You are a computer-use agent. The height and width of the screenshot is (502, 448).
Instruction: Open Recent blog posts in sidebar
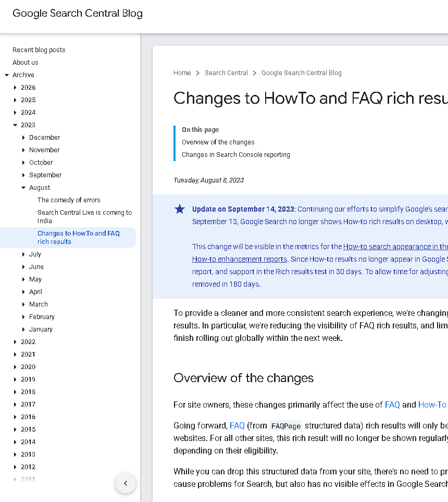(39, 50)
